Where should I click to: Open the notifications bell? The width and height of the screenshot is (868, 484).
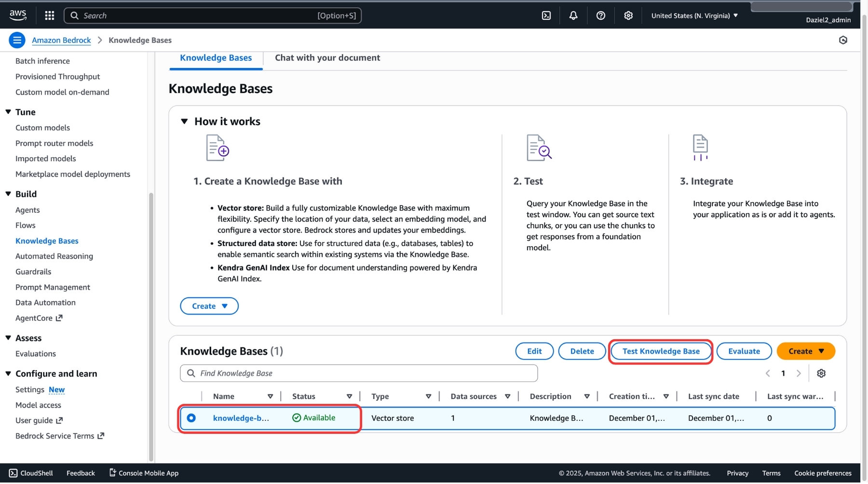573,15
